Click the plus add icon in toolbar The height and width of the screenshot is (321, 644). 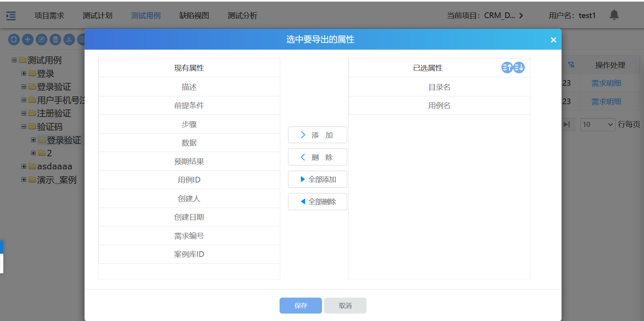28,39
